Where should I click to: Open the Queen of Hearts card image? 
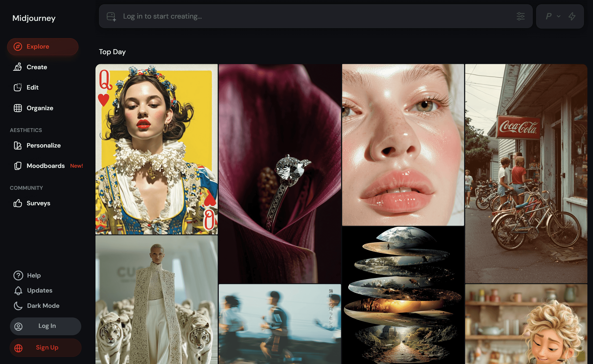tap(156, 149)
